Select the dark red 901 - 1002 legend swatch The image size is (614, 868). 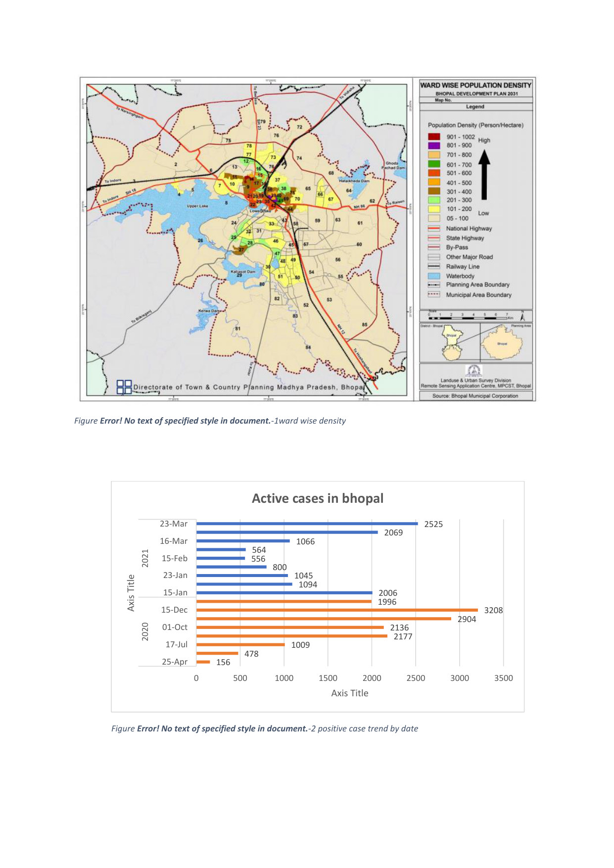(x=434, y=137)
